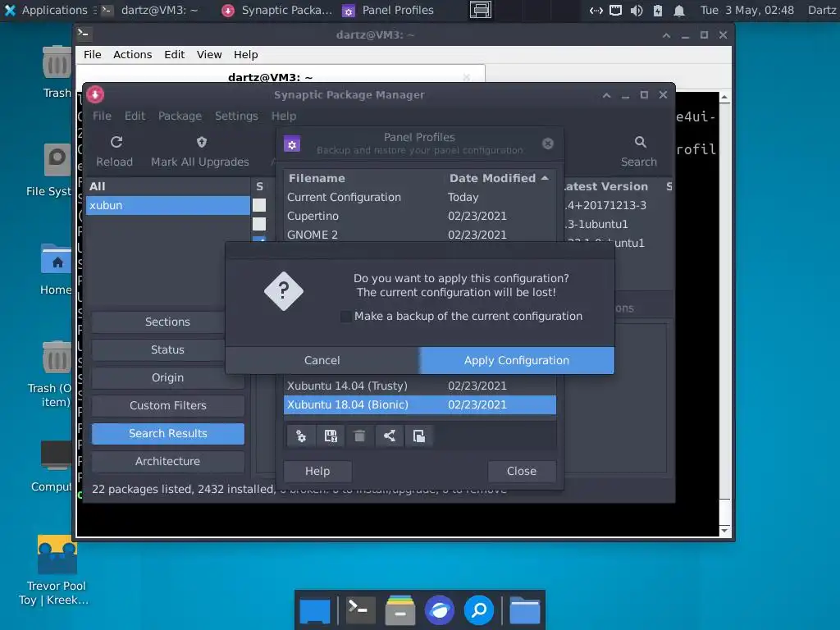840x630 pixels.
Task: Select the dartz@VM3 terminal tab
Action: (x=271, y=77)
